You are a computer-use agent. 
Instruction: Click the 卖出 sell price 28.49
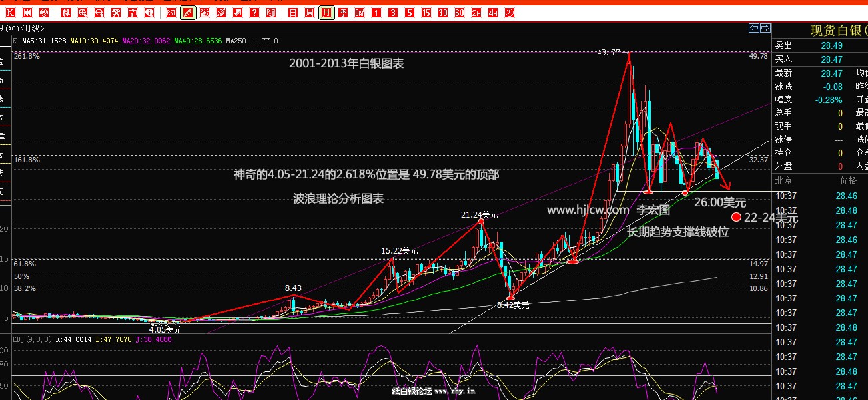tap(832, 45)
